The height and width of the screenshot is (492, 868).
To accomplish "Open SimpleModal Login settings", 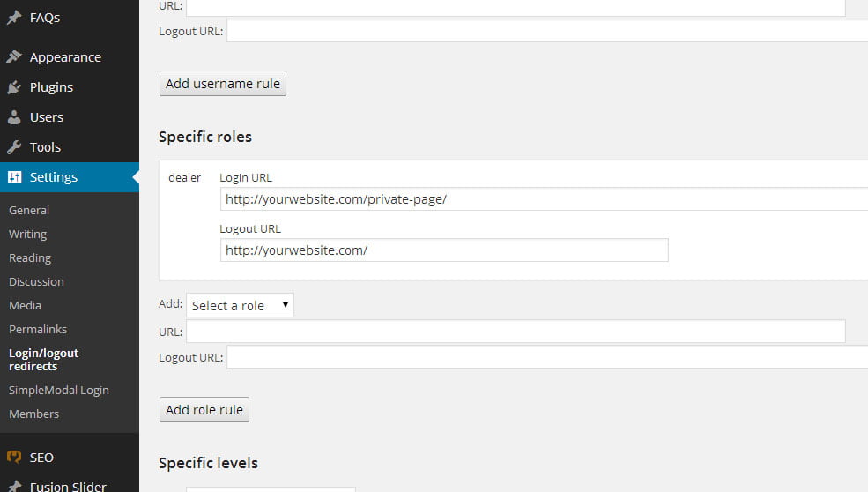I will point(59,391).
